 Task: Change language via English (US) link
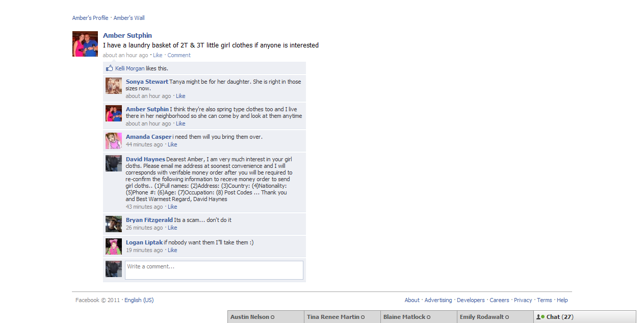click(139, 300)
